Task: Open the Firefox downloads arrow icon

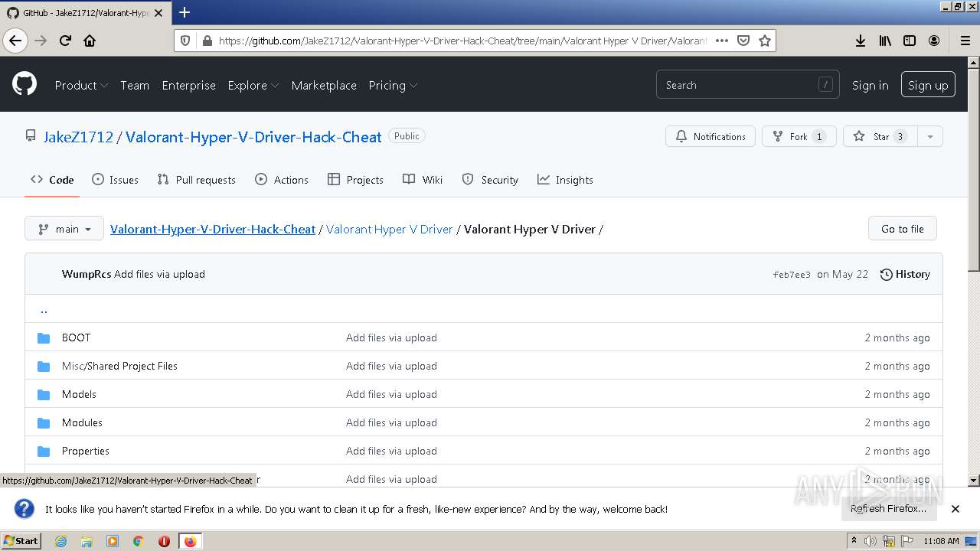Action: click(861, 41)
